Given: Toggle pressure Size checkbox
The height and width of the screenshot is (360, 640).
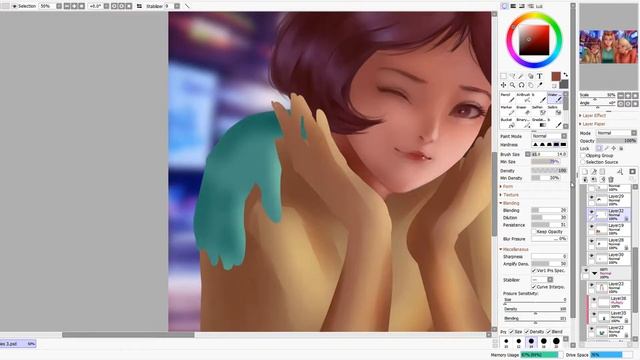Looking at the screenshot, I should point(511,332).
